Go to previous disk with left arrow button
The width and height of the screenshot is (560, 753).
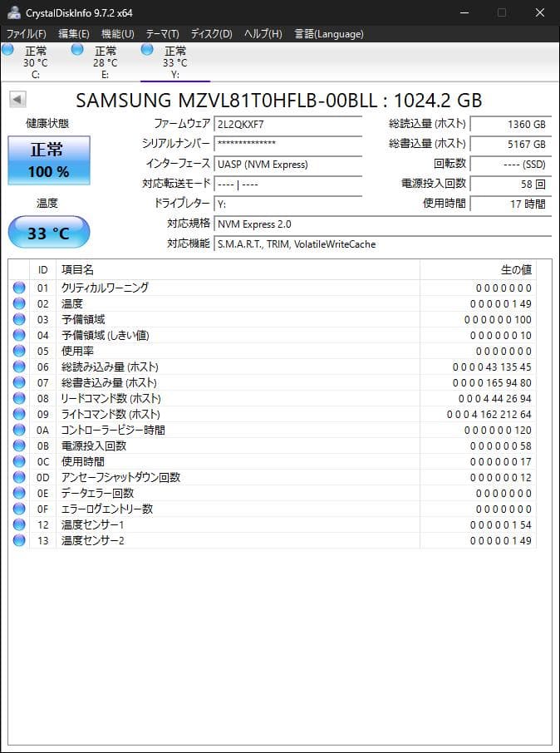[17, 100]
